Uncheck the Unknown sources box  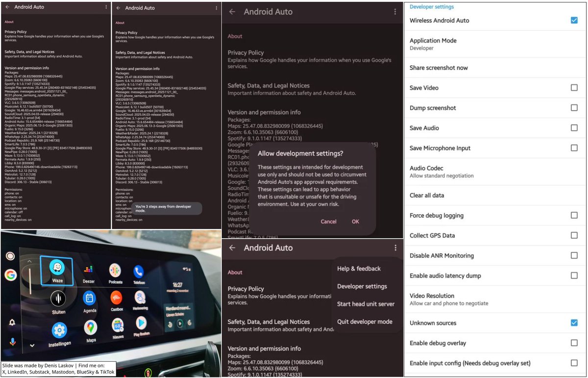(x=574, y=323)
